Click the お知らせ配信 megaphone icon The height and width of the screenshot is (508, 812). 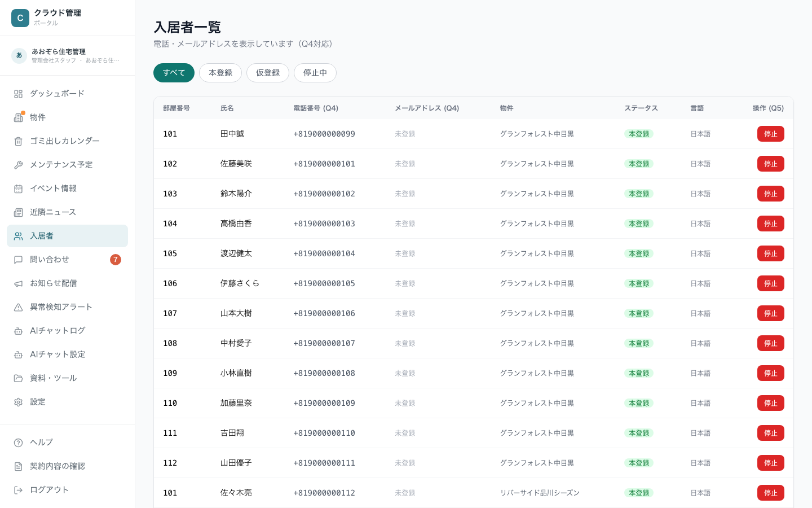click(x=19, y=283)
